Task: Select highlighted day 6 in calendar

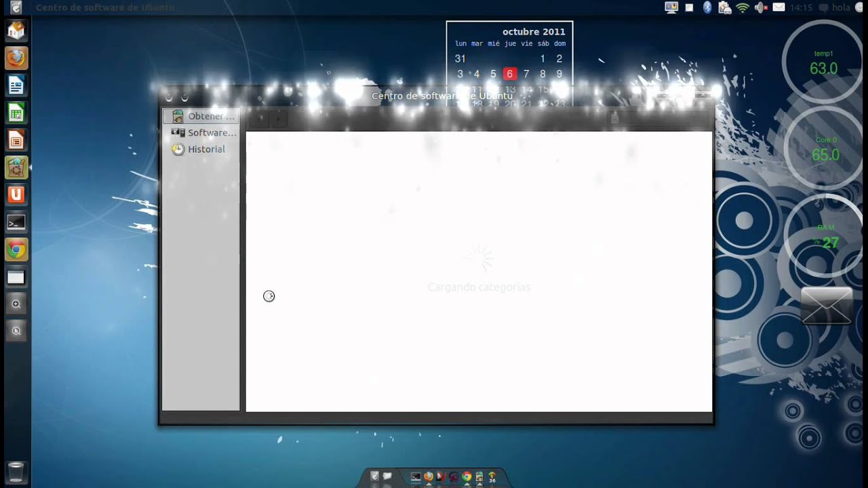Action: [x=509, y=74]
